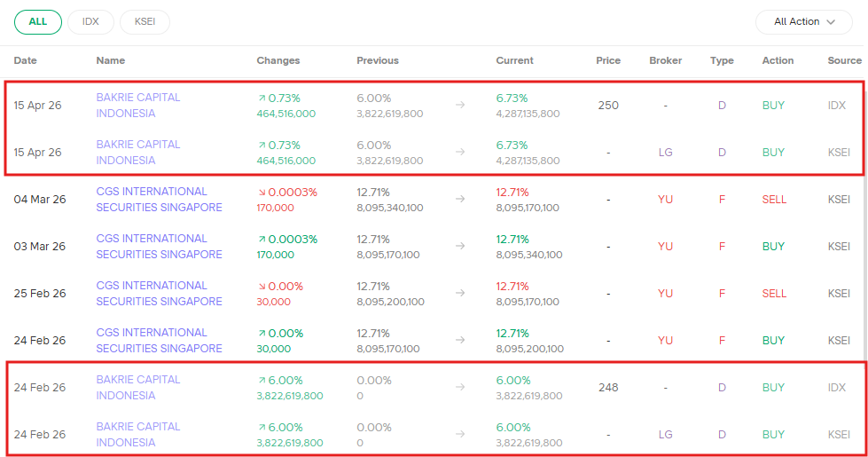The image size is (868, 457).
Task: Click SELL in the 04 Mar 26 row
Action: click(774, 200)
